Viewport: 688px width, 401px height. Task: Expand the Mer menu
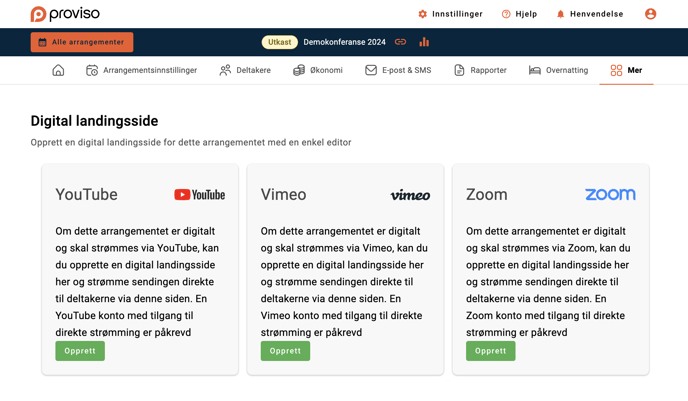click(626, 70)
